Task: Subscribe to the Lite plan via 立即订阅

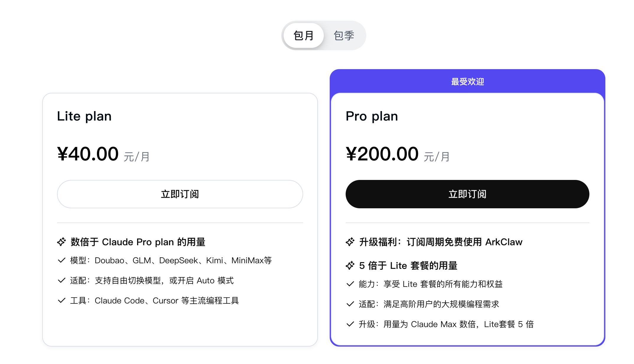Action: 180,194
